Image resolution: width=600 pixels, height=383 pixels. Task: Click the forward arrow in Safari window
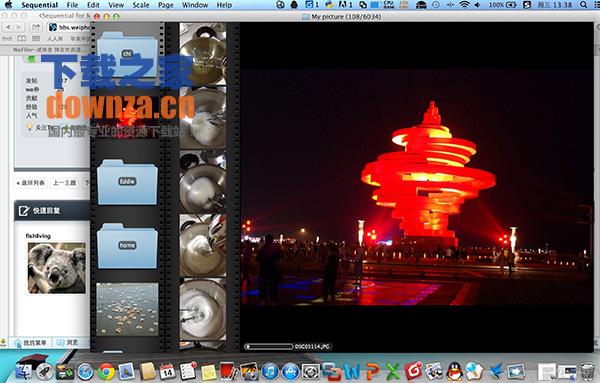[18, 27]
